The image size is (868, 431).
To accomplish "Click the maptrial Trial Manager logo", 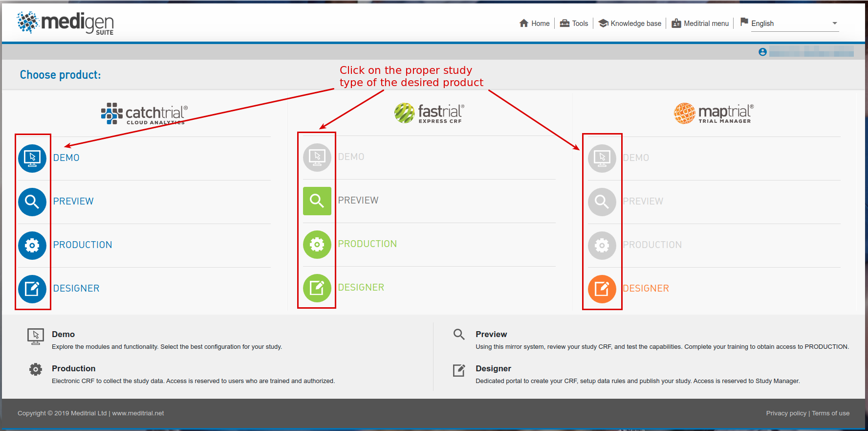I will 714,113.
